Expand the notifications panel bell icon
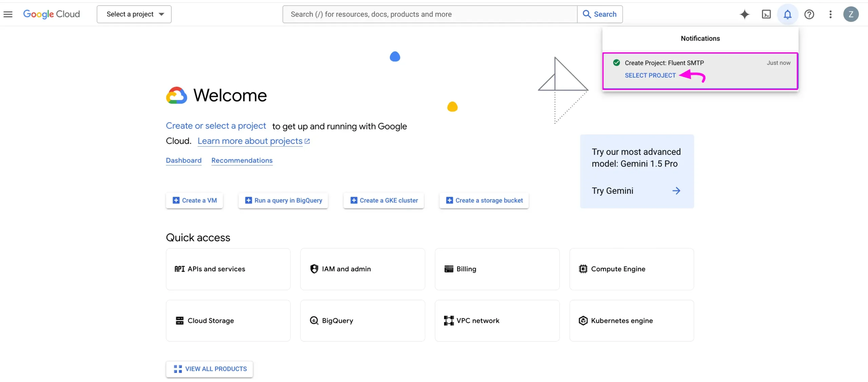 pyautogui.click(x=787, y=14)
